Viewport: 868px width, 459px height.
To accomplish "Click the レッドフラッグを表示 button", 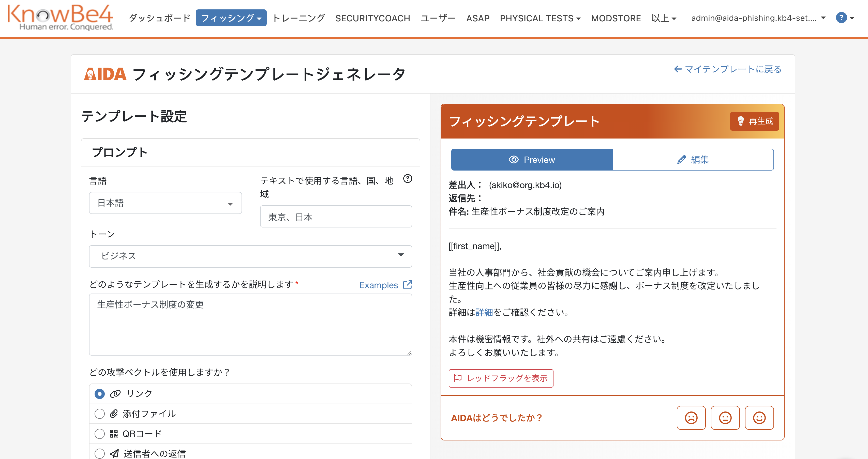I will 501,378.
